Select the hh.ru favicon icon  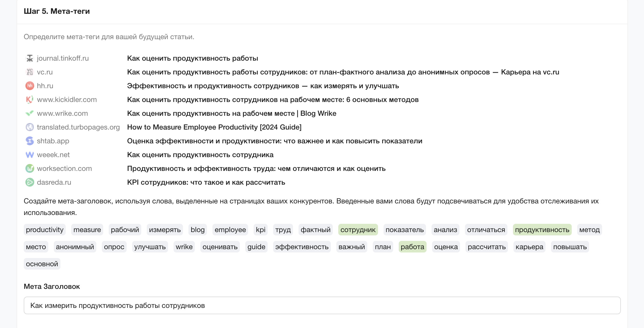[30, 86]
